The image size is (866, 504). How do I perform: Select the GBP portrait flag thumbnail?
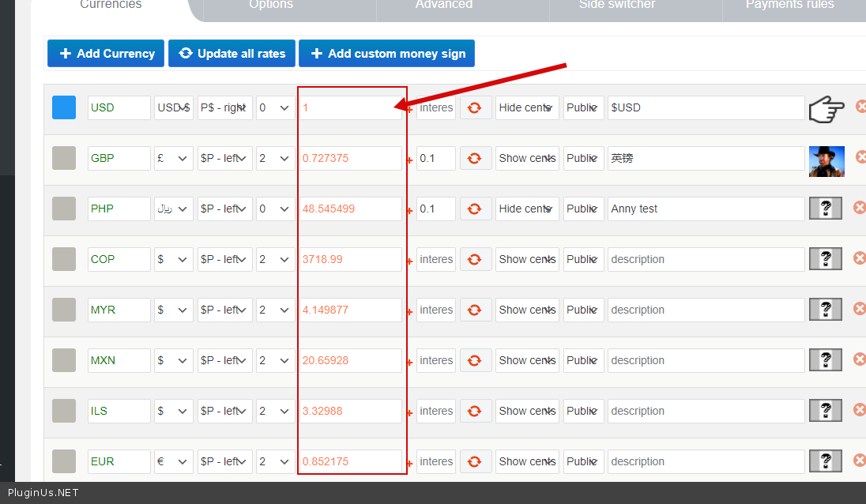point(826,161)
